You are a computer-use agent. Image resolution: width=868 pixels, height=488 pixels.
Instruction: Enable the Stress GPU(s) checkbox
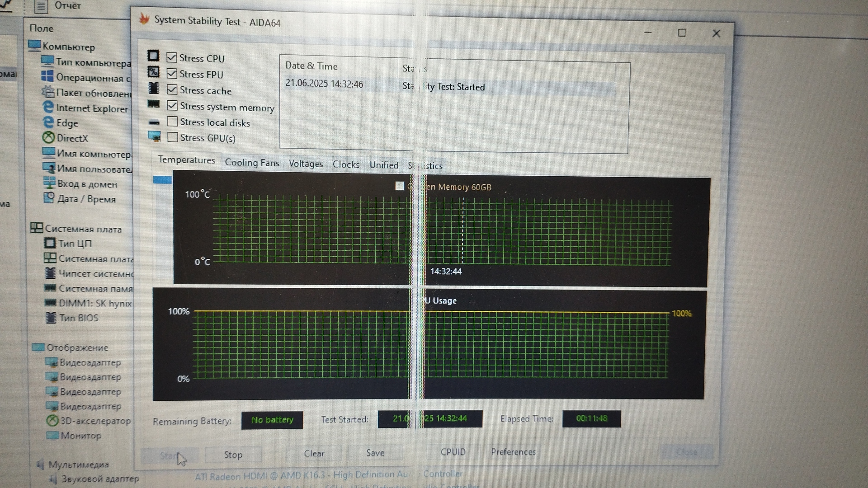click(172, 137)
